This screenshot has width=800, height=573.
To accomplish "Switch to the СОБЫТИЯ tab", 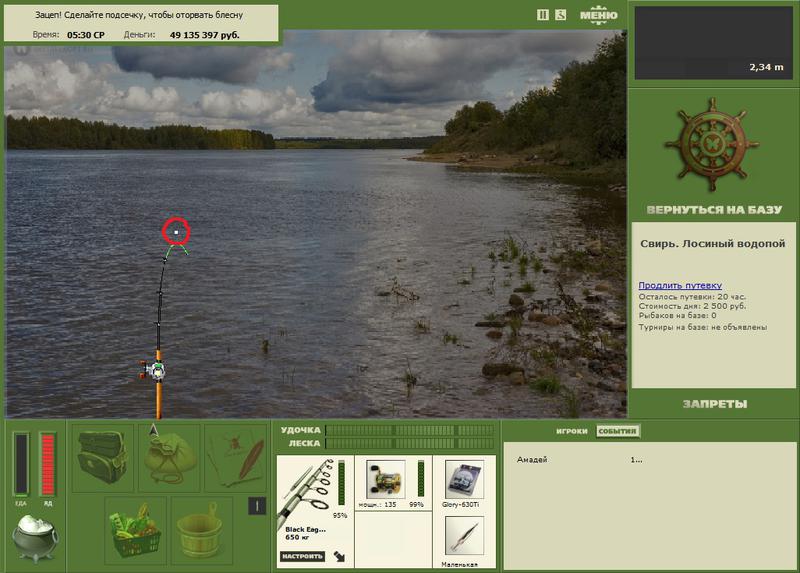I will tap(617, 431).
